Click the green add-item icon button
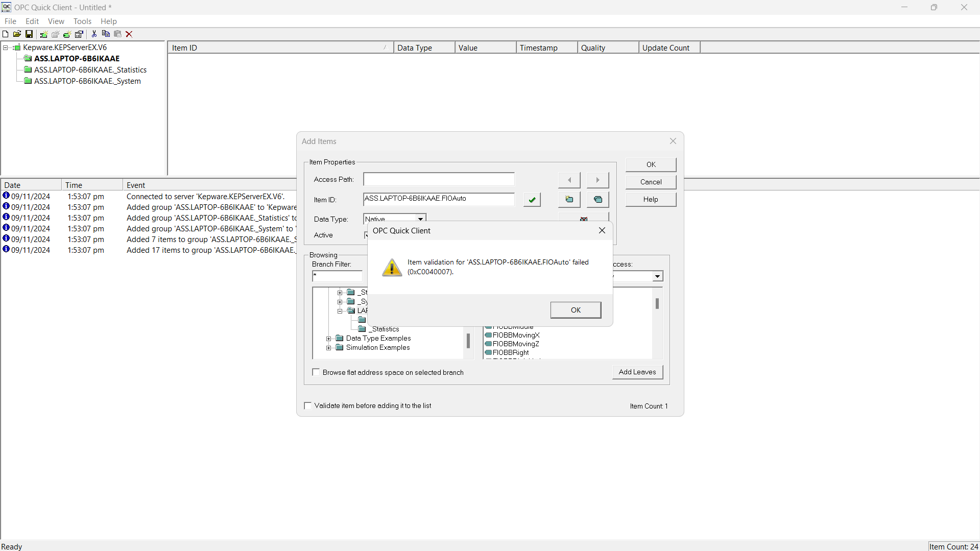 [568, 199]
